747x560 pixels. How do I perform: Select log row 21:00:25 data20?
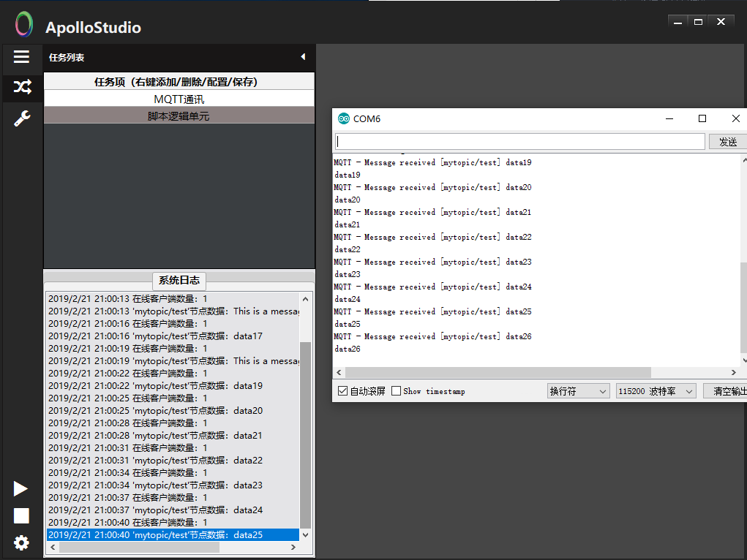(x=173, y=410)
